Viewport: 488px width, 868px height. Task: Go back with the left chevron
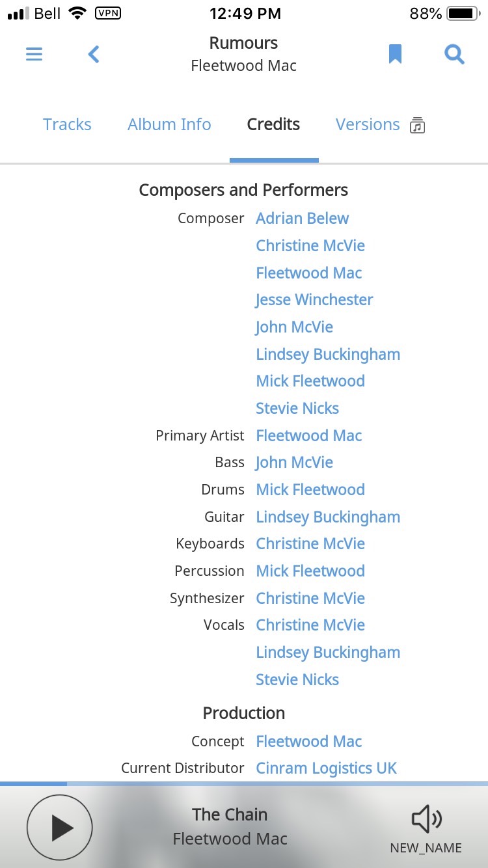click(94, 54)
